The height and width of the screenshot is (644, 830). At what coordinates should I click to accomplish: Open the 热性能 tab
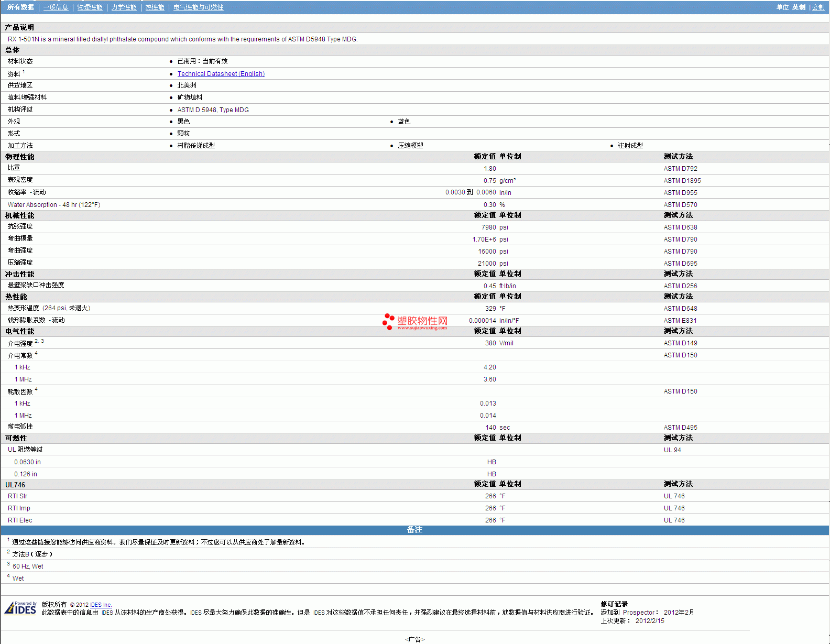(x=155, y=7)
